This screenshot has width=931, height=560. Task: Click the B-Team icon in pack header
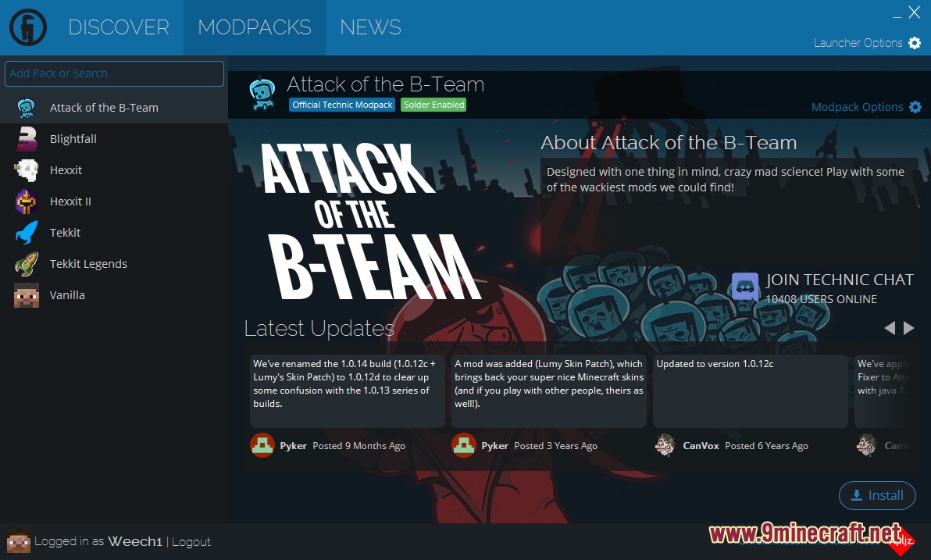tap(262, 95)
